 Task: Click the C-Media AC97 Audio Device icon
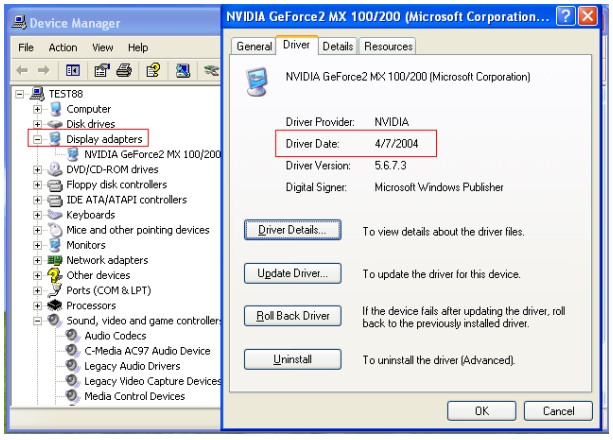(73, 351)
